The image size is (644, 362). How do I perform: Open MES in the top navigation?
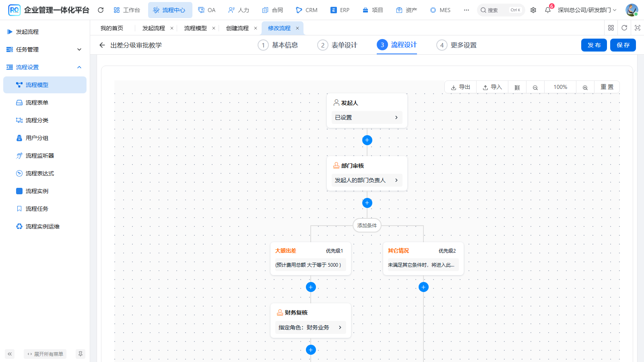pos(440,10)
